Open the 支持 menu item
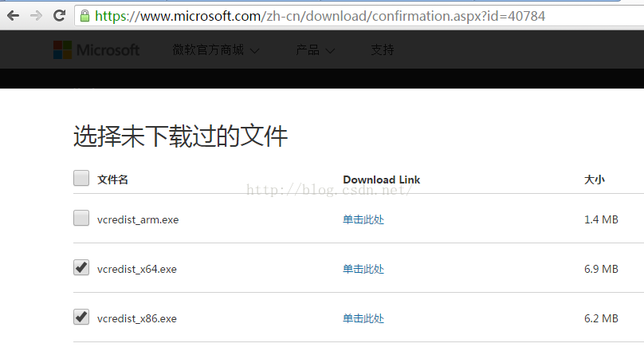 [x=383, y=50]
